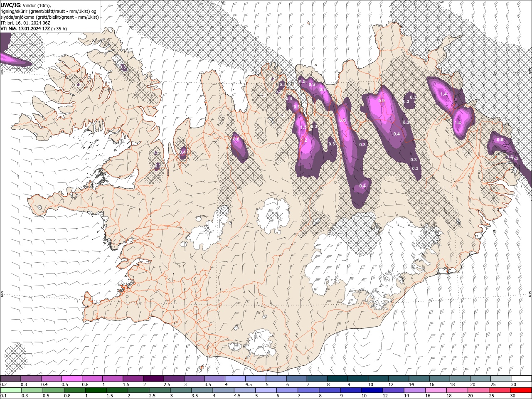
Task: Click the '0.2' label in the snow legend
Action: [x=3, y=384]
